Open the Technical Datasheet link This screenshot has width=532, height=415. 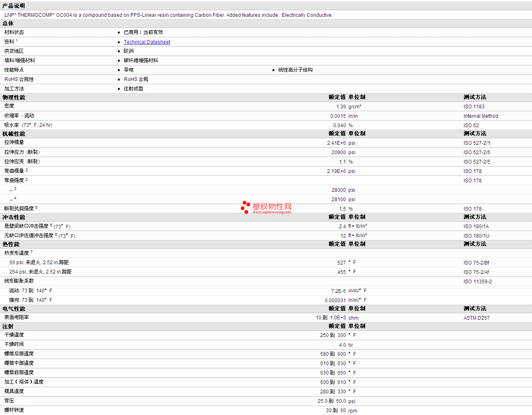[x=147, y=42]
